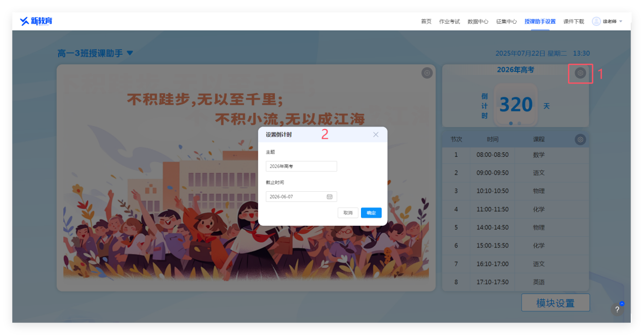
Task: Click the 11:00-11:50 time cell
Action: coord(492,210)
